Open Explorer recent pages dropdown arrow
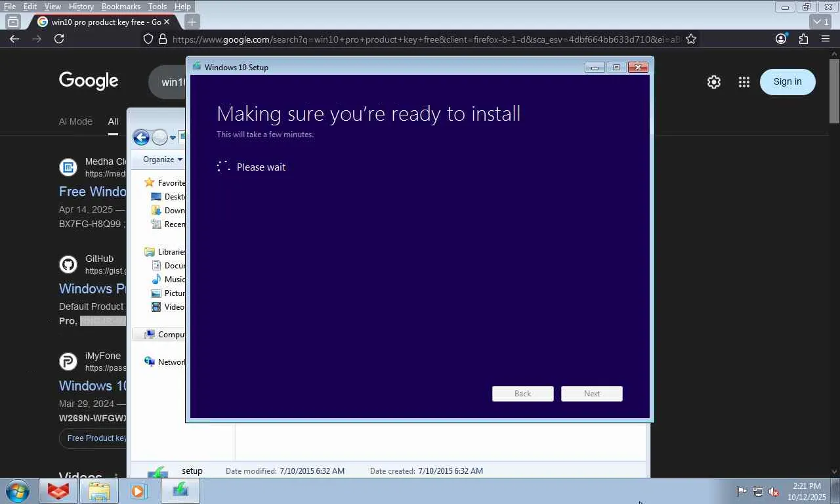The height and width of the screenshot is (504, 840). 173,138
